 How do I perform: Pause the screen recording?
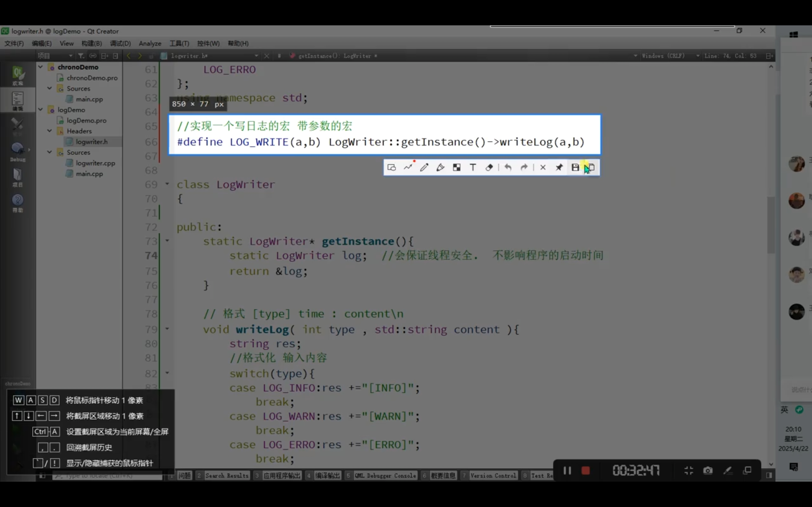point(567,471)
